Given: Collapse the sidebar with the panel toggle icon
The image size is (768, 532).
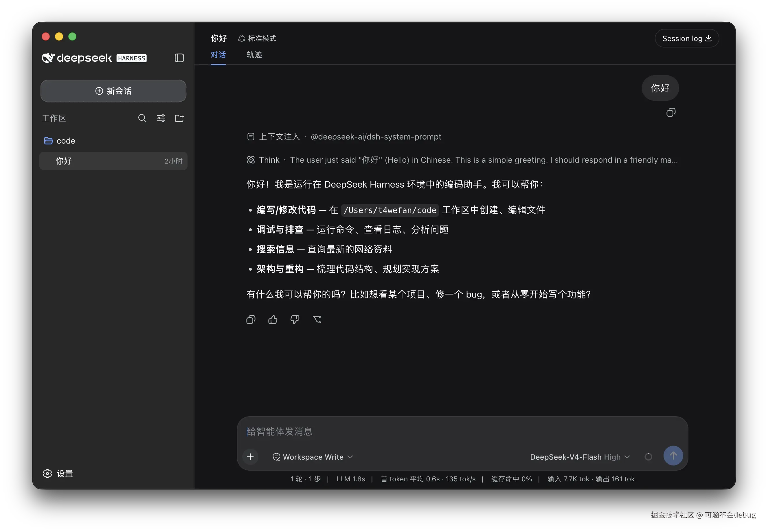Looking at the screenshot, I should tap(179, 58).
